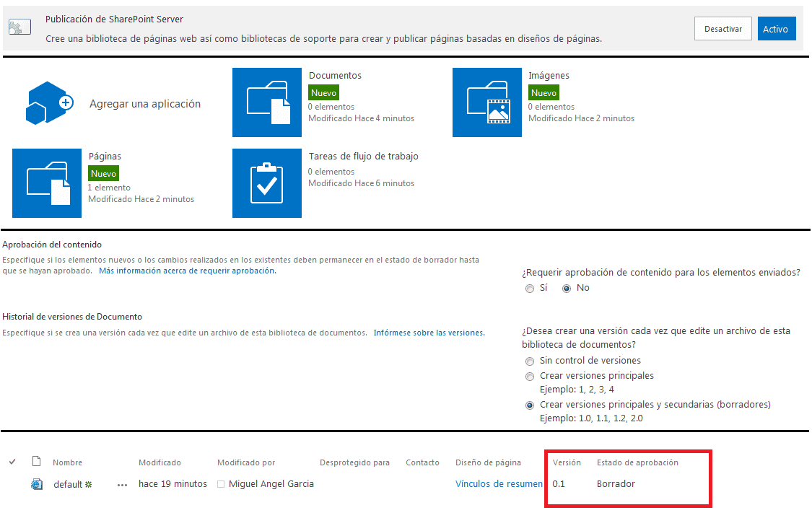Click the Documentos title text
Image resolution: width=812 pixels, height=518 pixels.
[x=335, y=76]
